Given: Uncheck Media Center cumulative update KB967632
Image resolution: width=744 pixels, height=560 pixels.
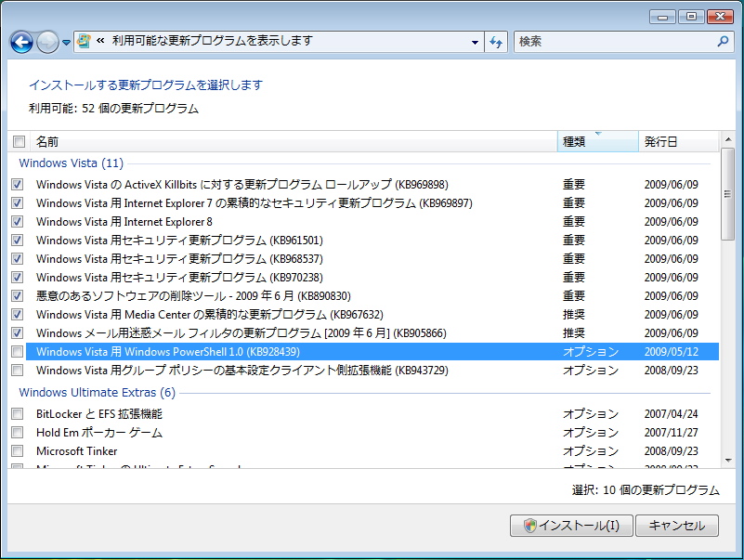Looking at the screenshot, I should 18,314.
